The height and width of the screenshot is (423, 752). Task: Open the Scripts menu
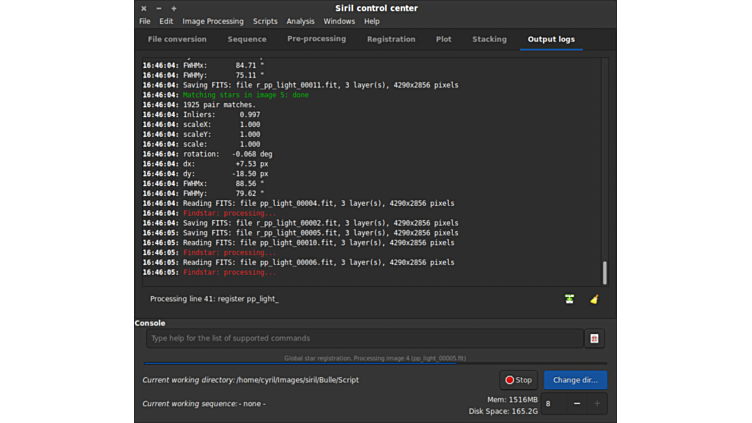click(265, 21)
